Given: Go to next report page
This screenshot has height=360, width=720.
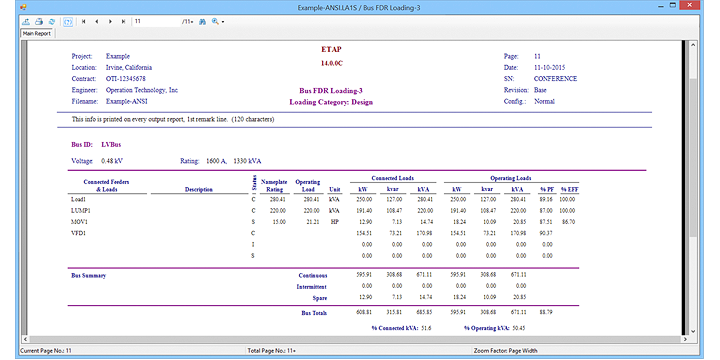Looking at the screenshot, I should 110,22.
